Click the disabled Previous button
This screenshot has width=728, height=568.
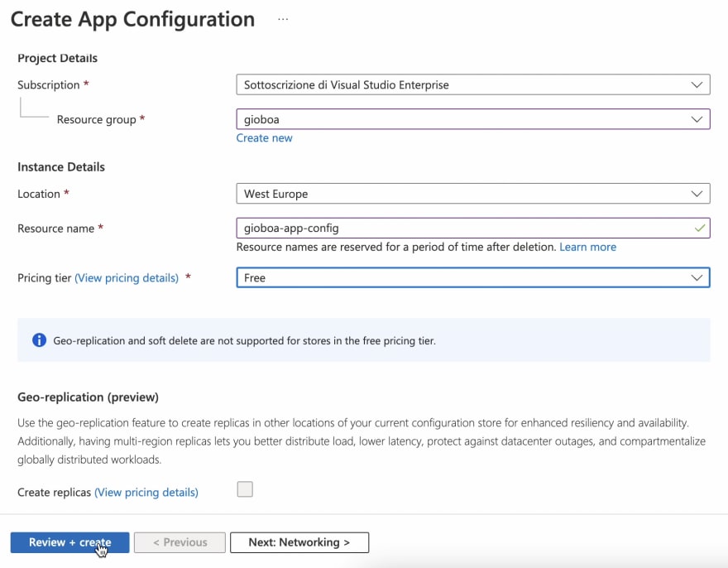coord(180,542)
